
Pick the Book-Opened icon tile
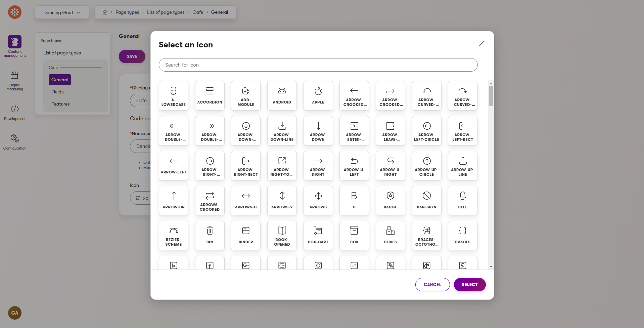pyautogui.click(x=282, y=236)
